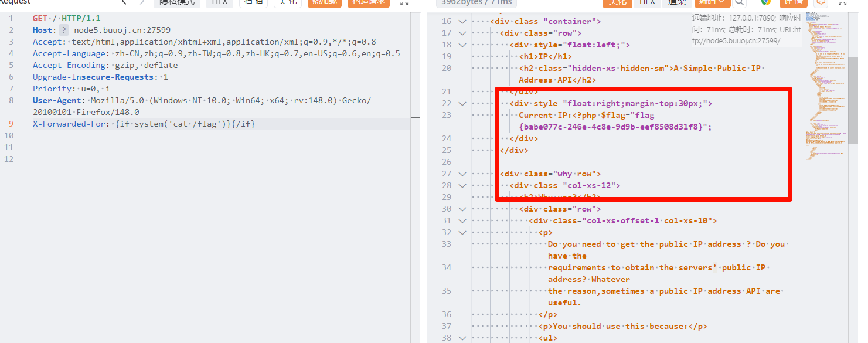868x343 pixels.
Task: Toggle 美化 beautify for the response
Action: click(x=617, y=2)
